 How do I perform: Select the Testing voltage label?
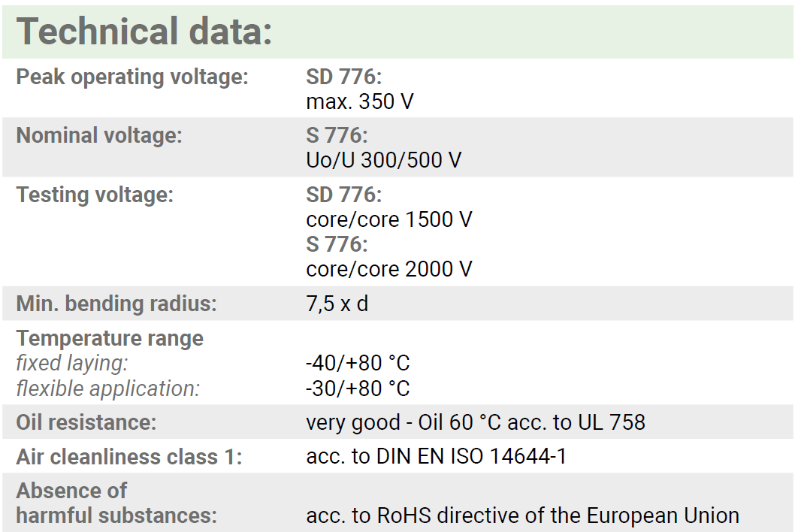tap(95, 195)
